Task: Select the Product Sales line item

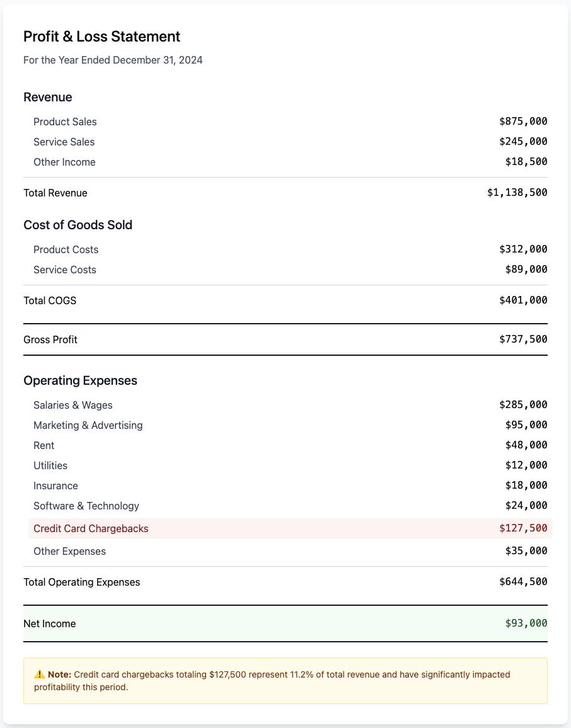Action: pos(65,122)
